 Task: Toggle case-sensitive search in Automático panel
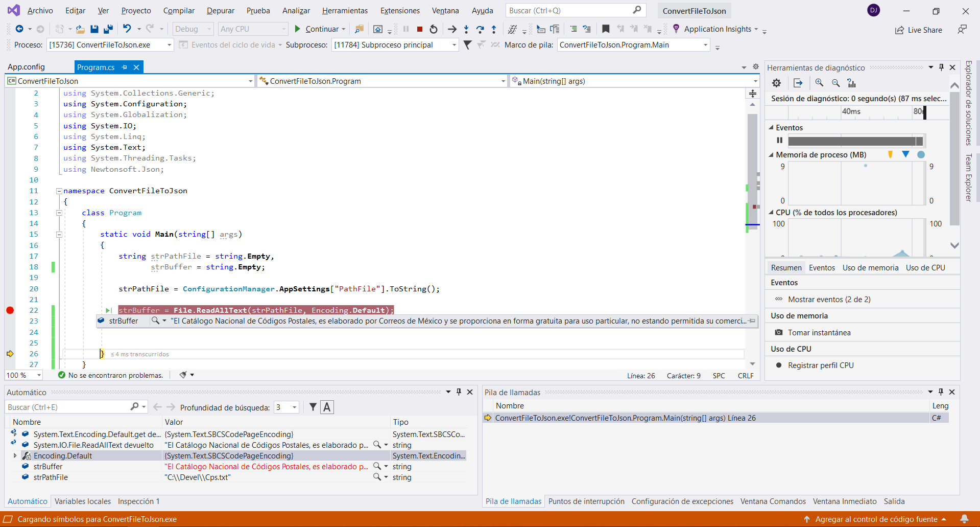coord(327,407)
